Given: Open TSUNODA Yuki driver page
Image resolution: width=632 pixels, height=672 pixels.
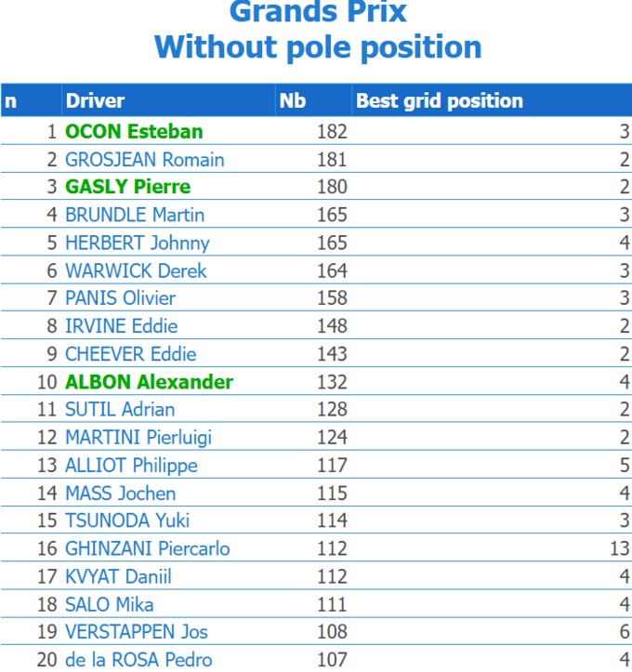Looking at the screenshot, I should point(127,520).
